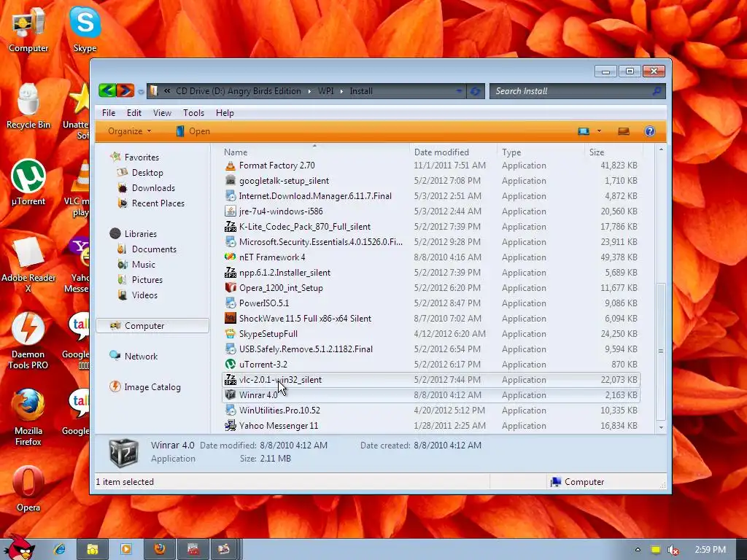747x560 pixels.
Task: Select ShockWave 11.5 Full x86-x64 Silent icon
Action: tap(230, 319)
